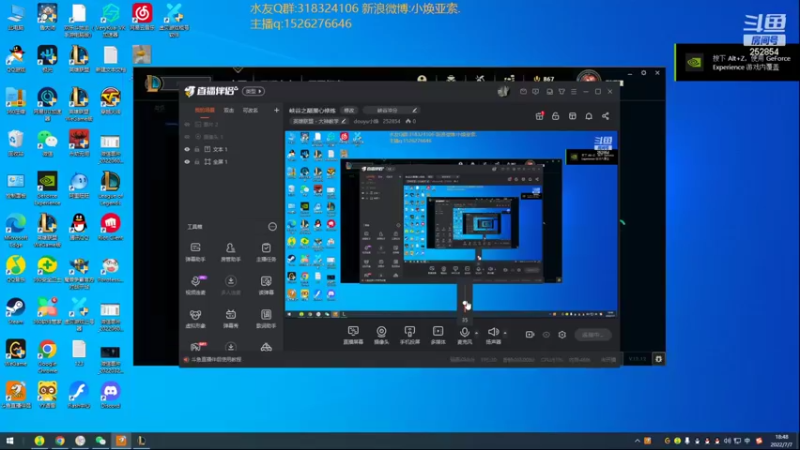Add 直播屏幕 screen capture source
This screenshot has height=450, width=800.
point(353,335)
